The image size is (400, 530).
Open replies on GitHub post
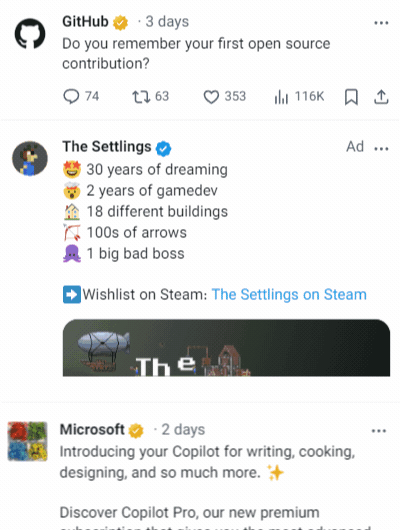(81, 97)
